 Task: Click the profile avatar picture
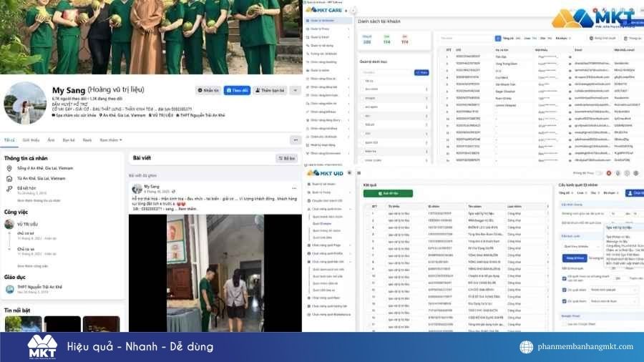(26, 102)
